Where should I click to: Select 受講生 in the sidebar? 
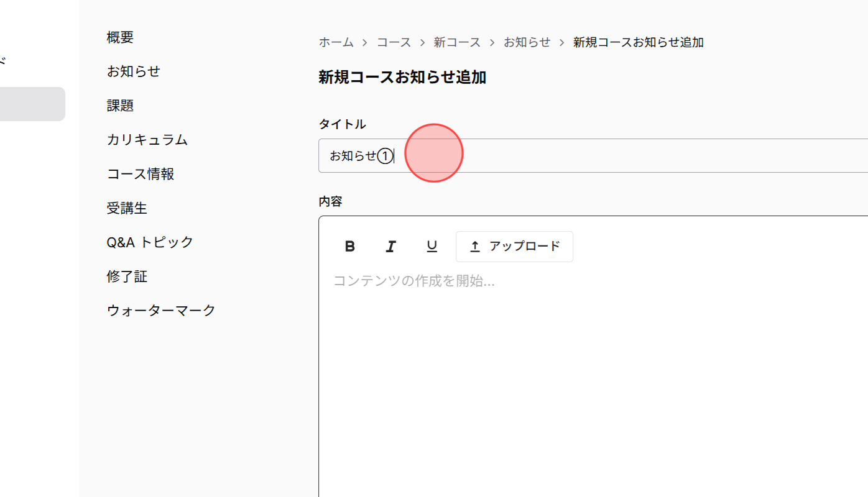pyautogui.click(x=127, y=208)
